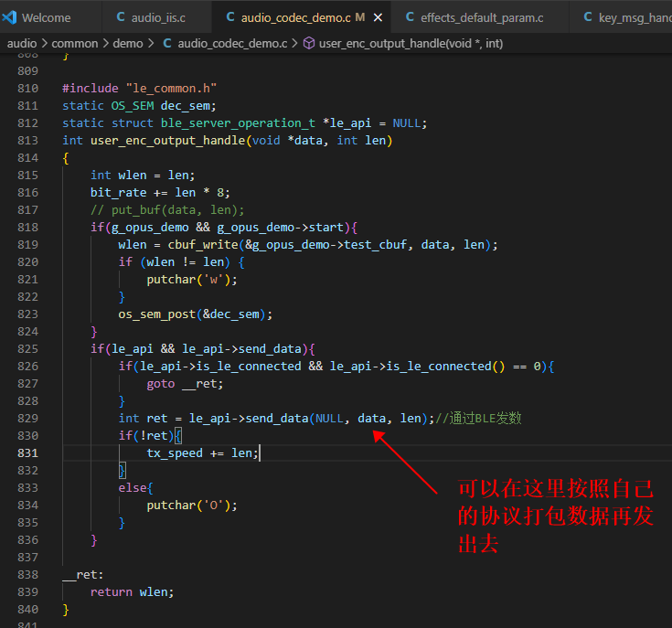Click the breadcrumb C file icon
Screen dimensions: 672x628
[x=167, y=43]
